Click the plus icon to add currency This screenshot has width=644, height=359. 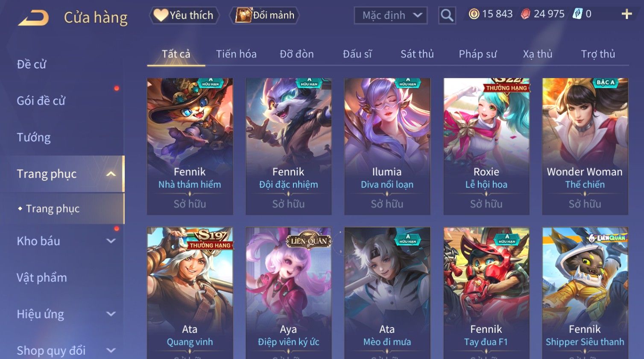point(626,15)
